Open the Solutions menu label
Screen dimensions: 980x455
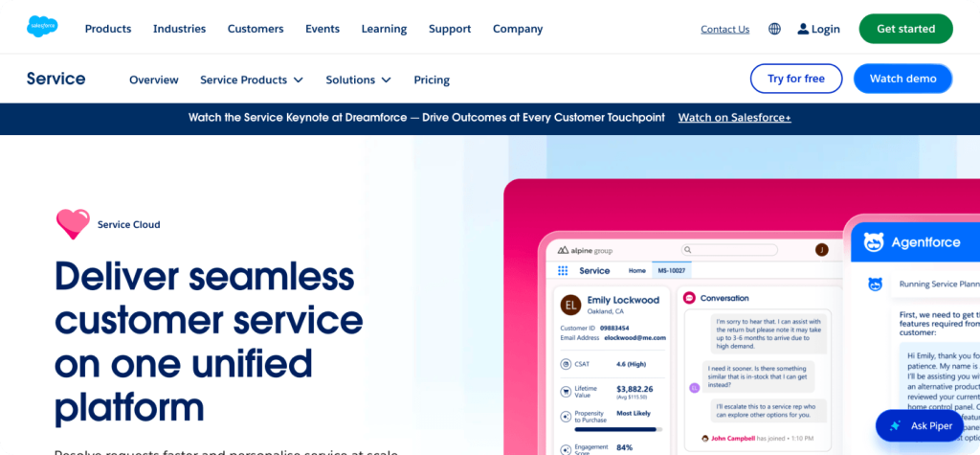click(350, 80)
